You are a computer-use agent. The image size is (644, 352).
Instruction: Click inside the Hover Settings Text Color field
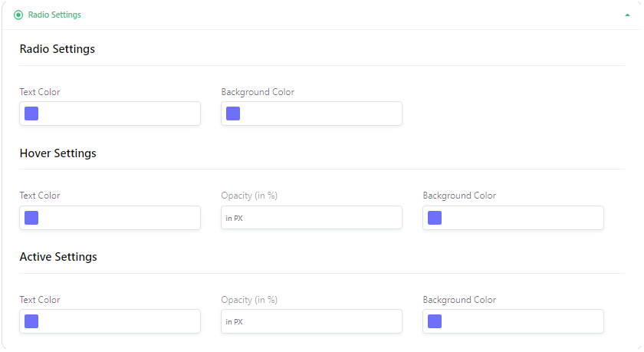click(x=110, y=218)
